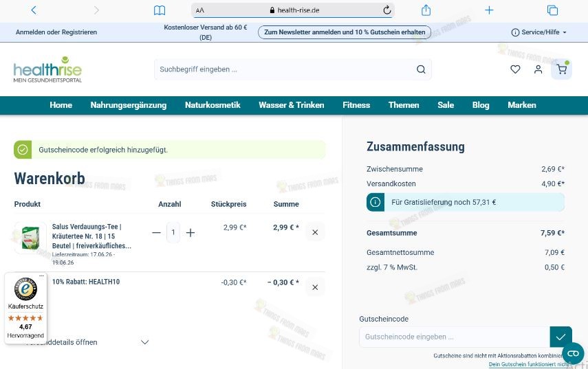Viewport: 588px width, 369px height.
Task: Remove the HEALTH10 discount line
Action: (315, 287)
